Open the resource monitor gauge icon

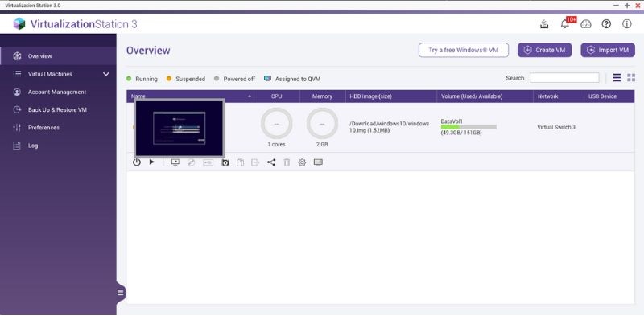click(586, 24)
